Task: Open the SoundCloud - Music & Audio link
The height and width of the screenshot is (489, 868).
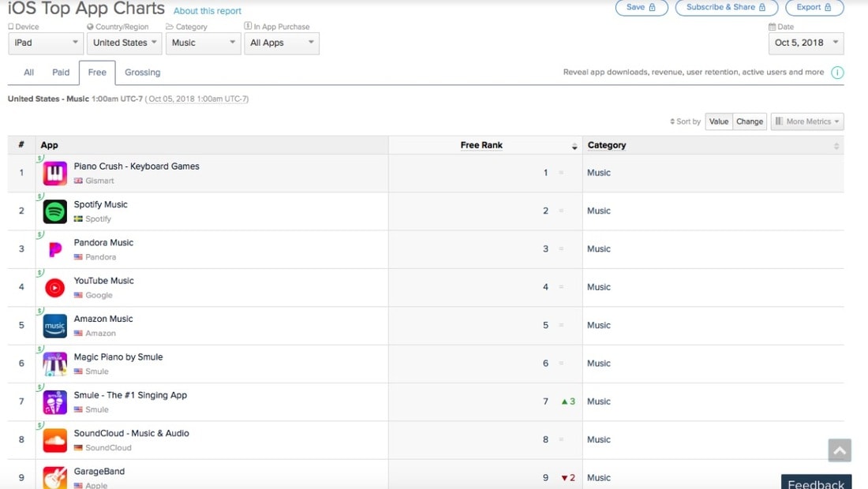Action: coord(132,433)
